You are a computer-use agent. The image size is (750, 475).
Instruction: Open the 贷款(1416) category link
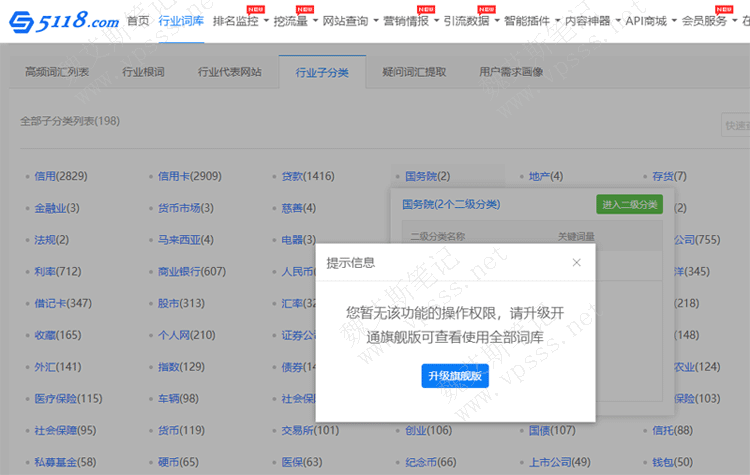(307, 177)
